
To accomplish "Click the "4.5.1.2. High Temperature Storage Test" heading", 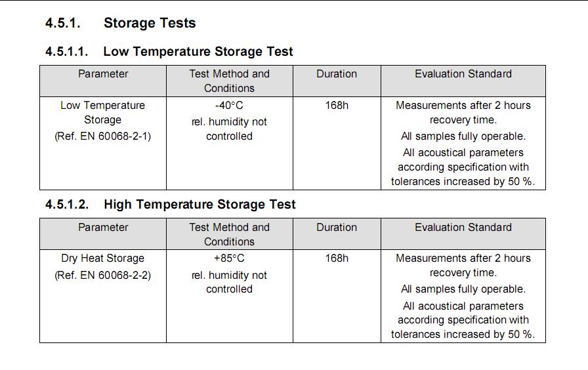I will click(x=170, y=204).
